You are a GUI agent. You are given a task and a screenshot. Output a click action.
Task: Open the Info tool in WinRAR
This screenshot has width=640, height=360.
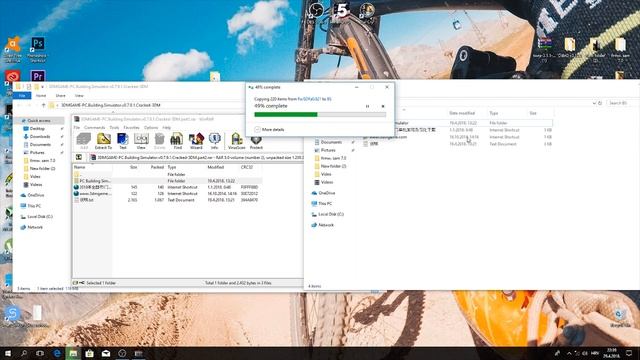tap(215, 141)
